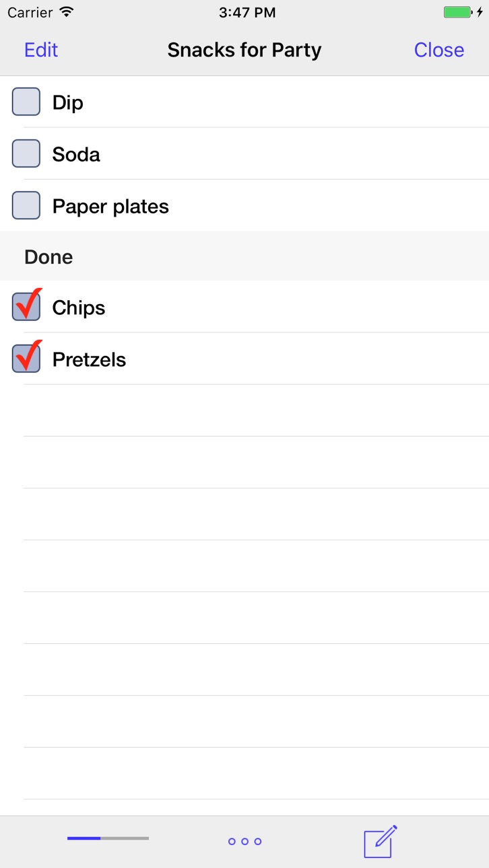Tap the Pretzels item label
This screenshot has height=868, width=489.
coord(90,359)
